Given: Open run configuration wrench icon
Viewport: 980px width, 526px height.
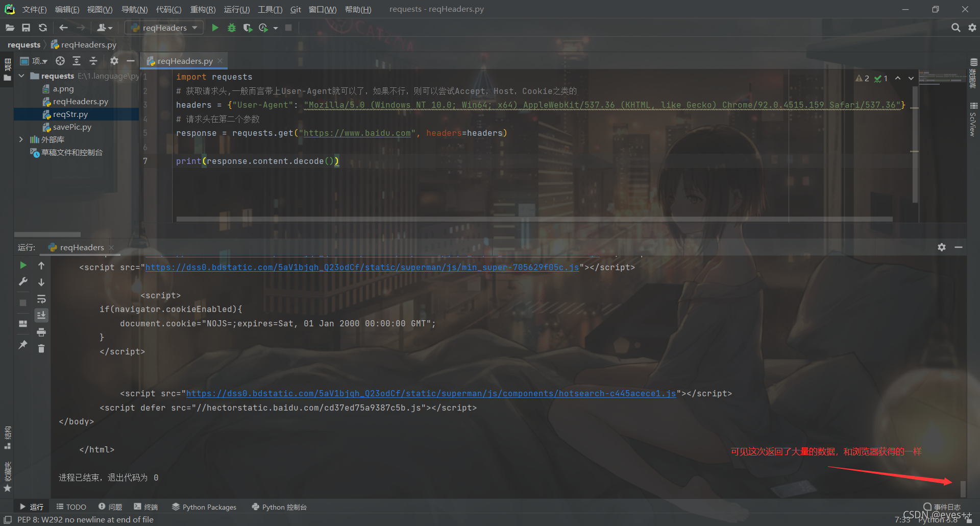Looking at the screenshot, I should (23, 281).
